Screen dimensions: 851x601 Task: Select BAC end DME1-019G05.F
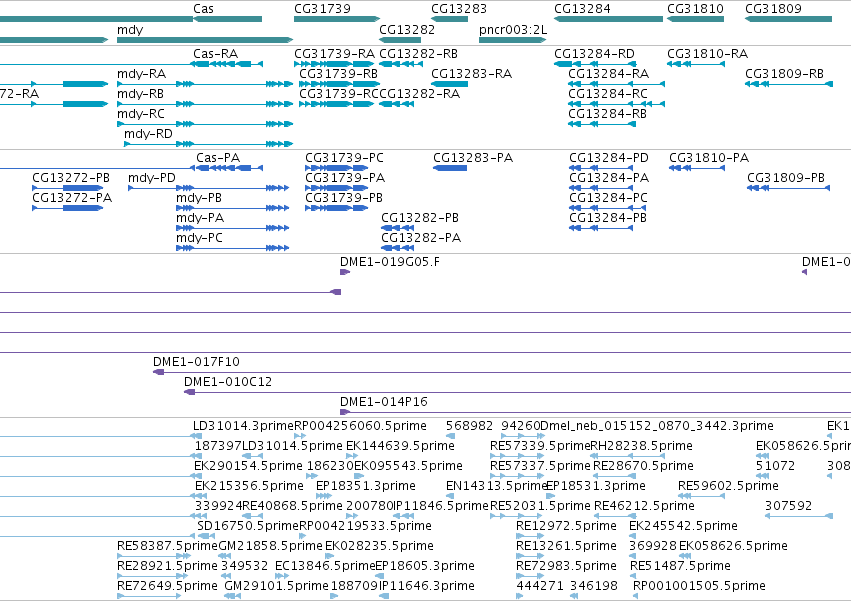[x=390, y=262]
